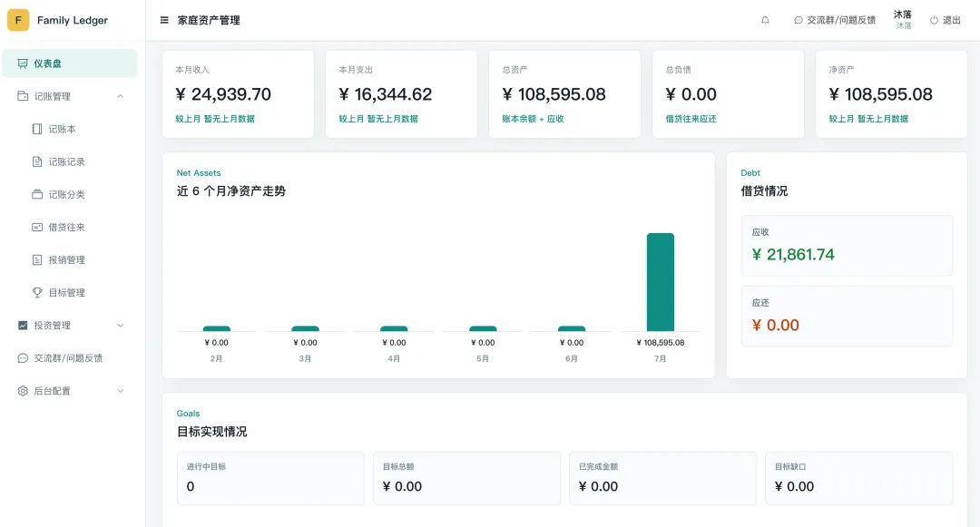Toggle the sidebar hamburger menu icon

point(164,20)
